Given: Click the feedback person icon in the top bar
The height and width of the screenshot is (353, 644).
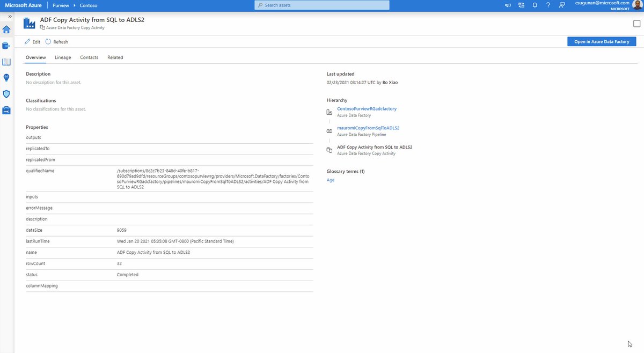Looking at the screenshot, I should [x=562, y=5].
